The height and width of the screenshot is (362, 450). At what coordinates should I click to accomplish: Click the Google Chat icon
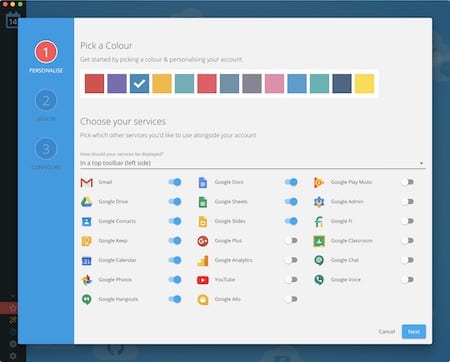pyautogui.click(x=319, y=260)
